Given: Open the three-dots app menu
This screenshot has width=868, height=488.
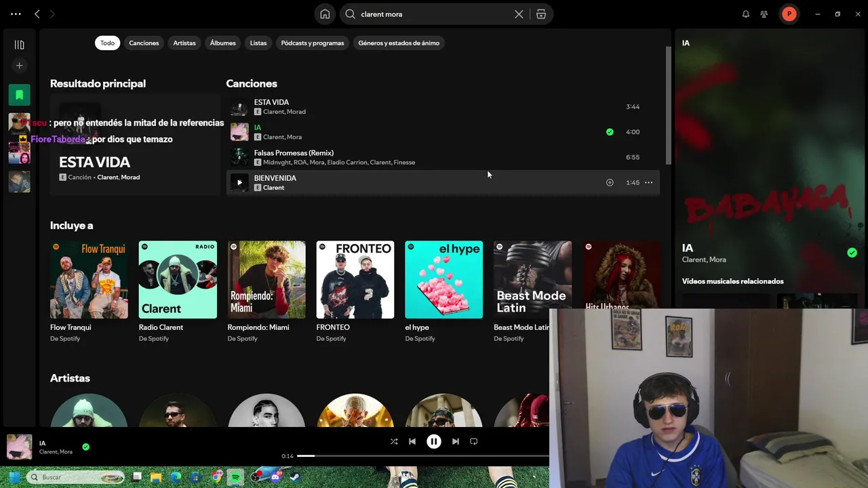Looking at the screenshot, I should (16, 14).
